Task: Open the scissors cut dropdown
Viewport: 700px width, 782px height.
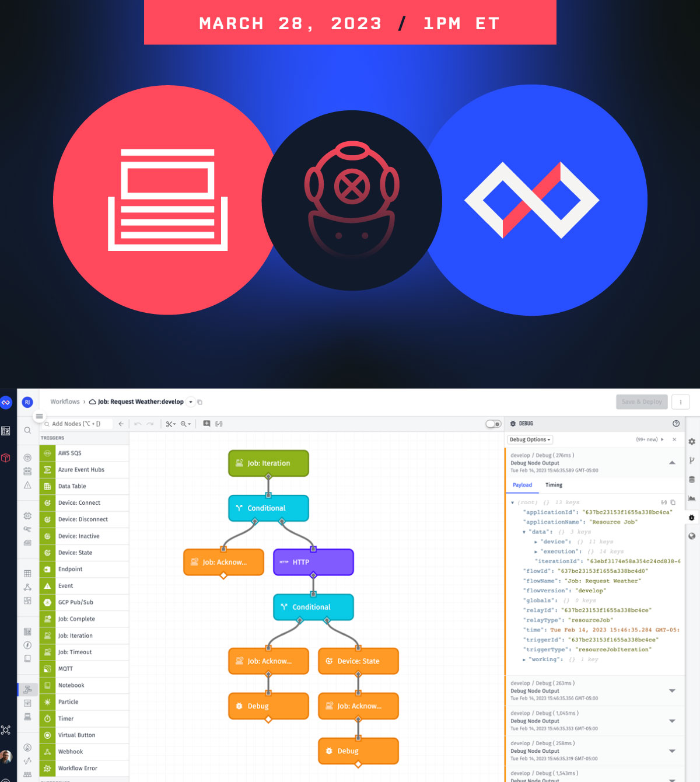Action: (x=170, y=424)
